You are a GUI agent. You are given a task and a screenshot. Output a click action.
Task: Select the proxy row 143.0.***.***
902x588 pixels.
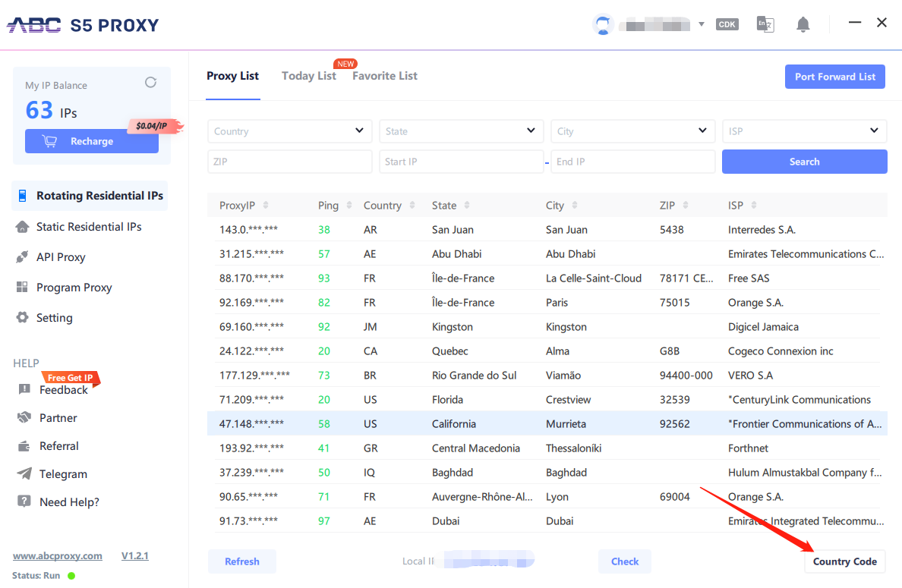tap(547, 229)
